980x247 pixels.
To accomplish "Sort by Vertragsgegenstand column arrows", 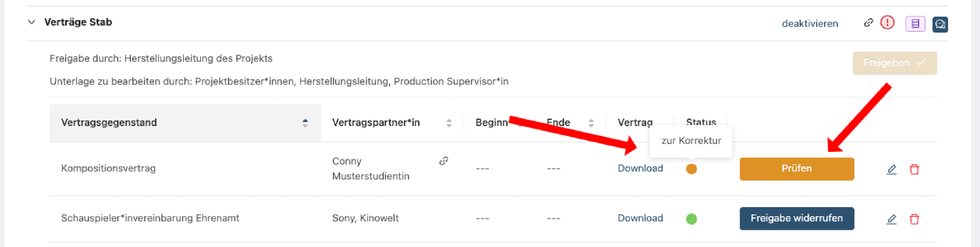I will [305, 123].
